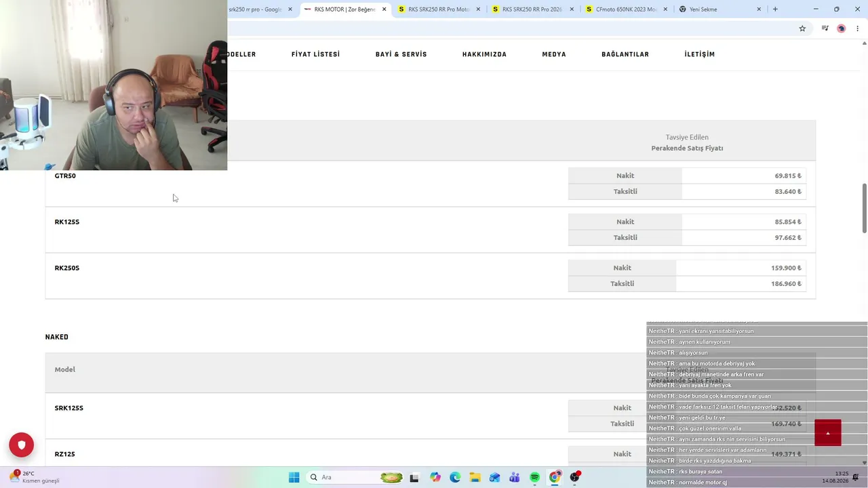Click the RK250S model name
Viewport: 868px width, 488px height.
pyautogui.click(x=67, y=268)
